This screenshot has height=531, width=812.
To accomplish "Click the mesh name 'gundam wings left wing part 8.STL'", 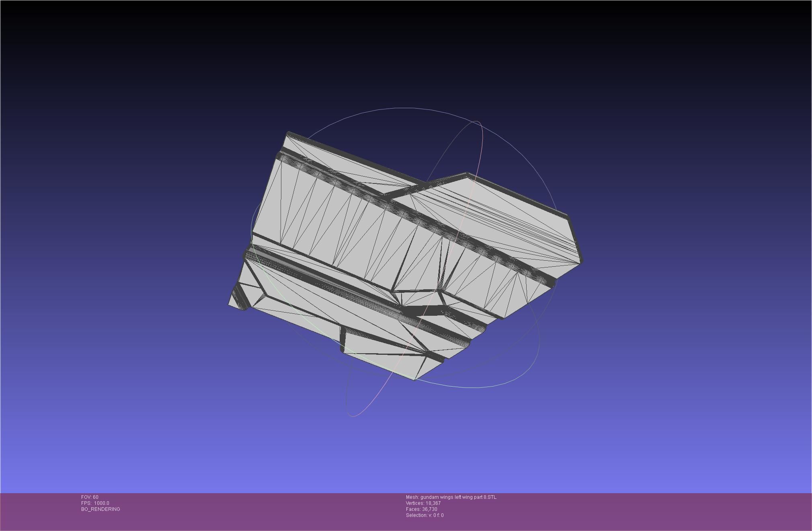I will tap(458, 497).
